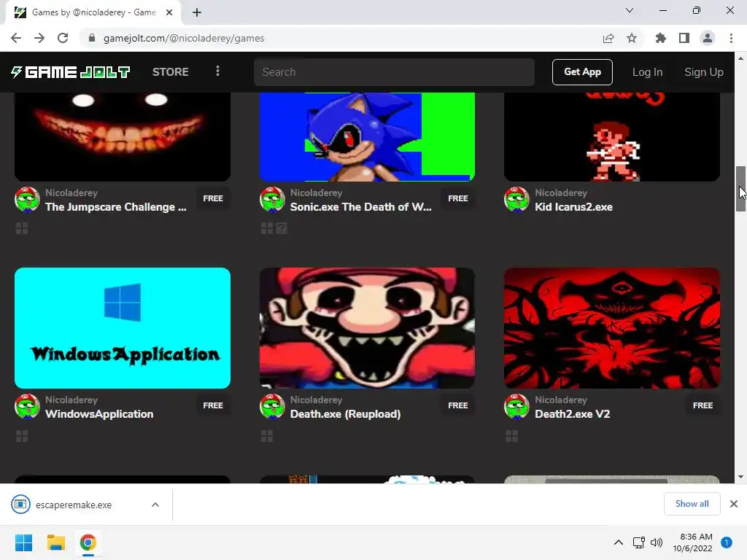Open the Kid Icarus2.exe thumbnail

tap(612, 136)
